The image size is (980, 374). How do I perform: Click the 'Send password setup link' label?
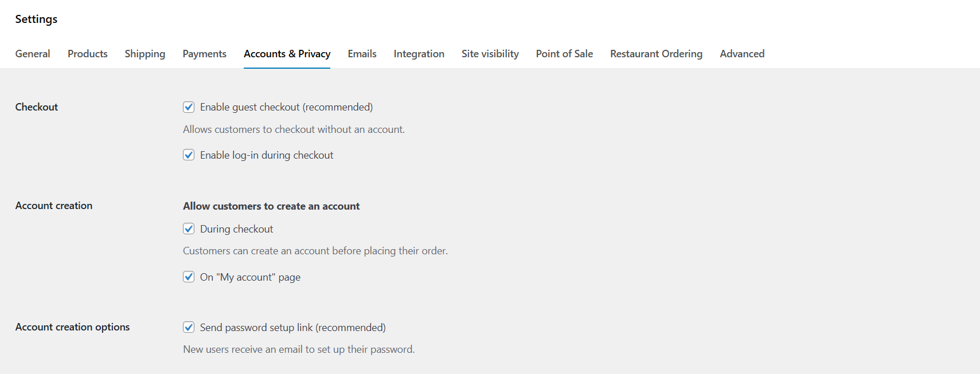(x=292, y=327)
